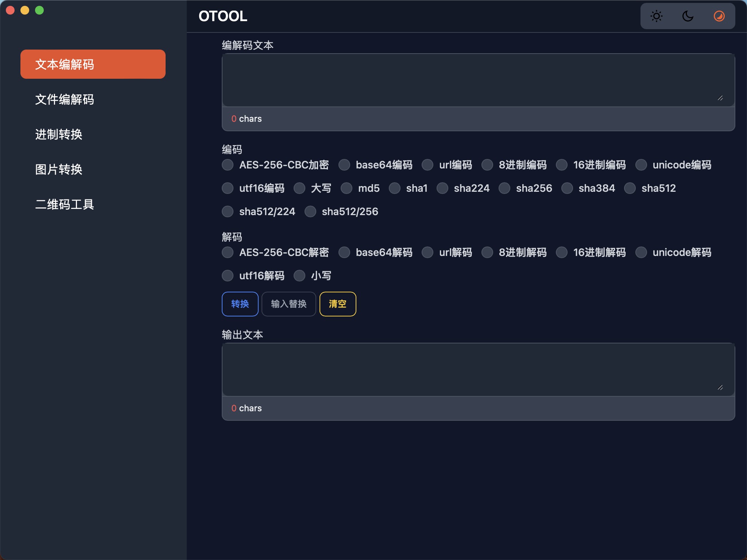
Task: Switch to dark theme moon icon
Action: pos(688,16)
